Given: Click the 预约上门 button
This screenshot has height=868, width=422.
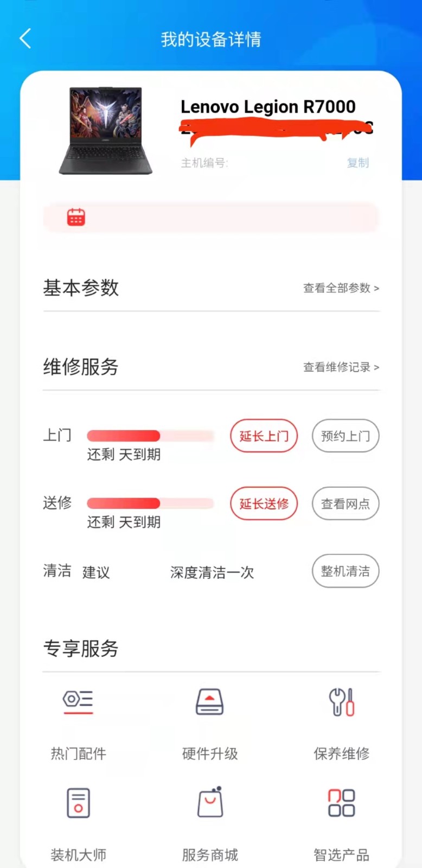Looking at the screenshot, I should (346, 436).
